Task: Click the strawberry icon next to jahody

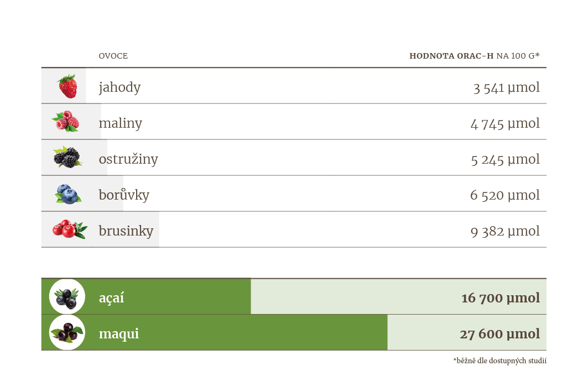Action: 68,86
